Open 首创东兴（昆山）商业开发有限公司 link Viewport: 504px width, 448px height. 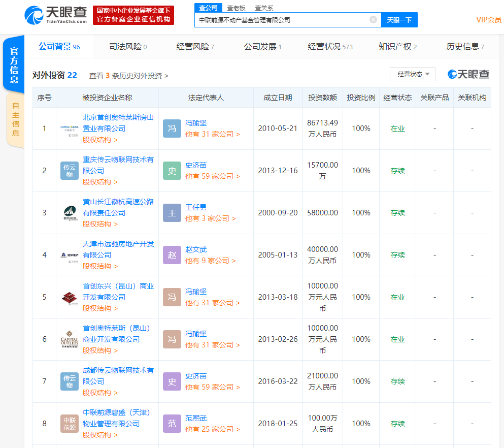pyautogui.click(x=118, y=292)
